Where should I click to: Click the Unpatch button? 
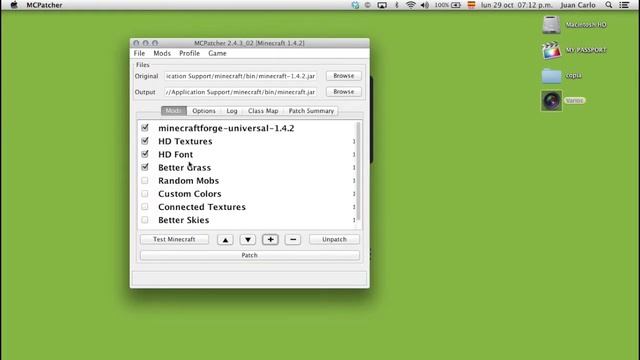[x=334, y=240]
